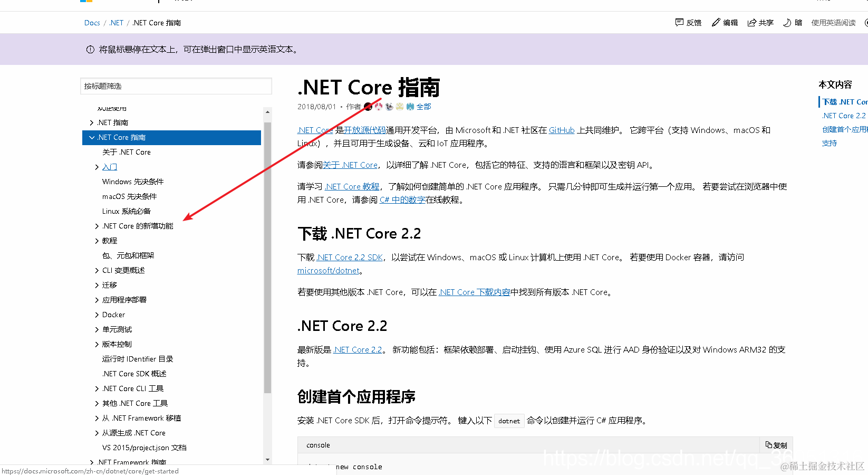Click the first author avatar
The image size is (868, 475).
(368, 106)
